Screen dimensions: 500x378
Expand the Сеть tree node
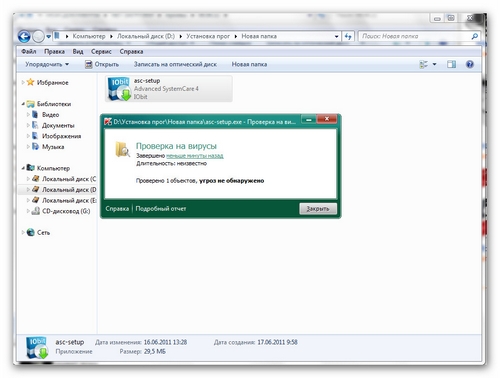click(x=23, y=232)
